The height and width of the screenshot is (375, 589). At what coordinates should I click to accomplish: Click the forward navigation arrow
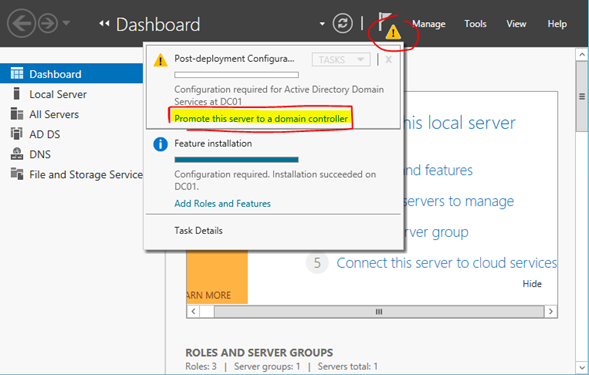48,23
